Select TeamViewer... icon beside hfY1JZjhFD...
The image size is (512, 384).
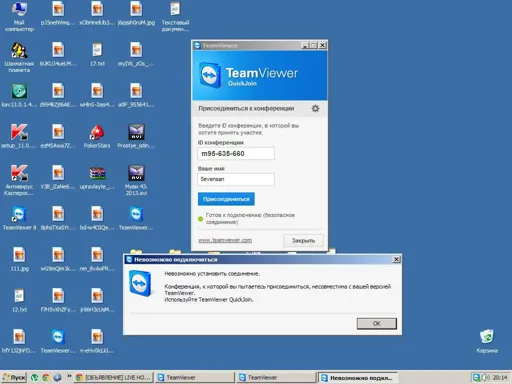(x=58, y=341)
